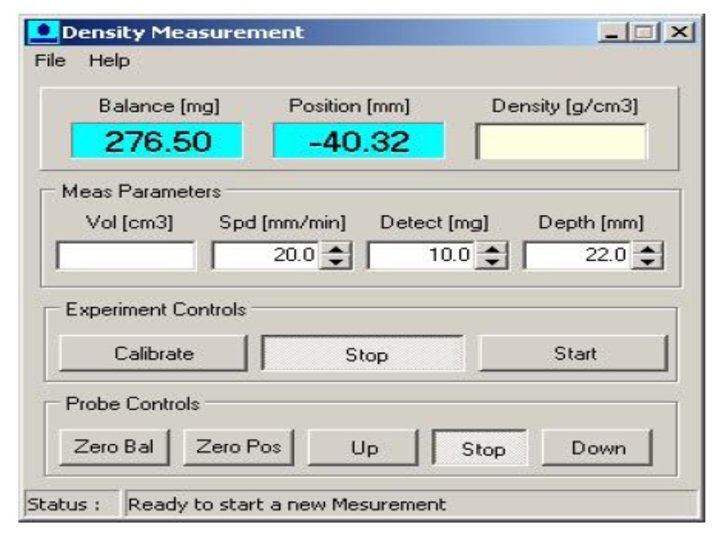Screen dimensions: 720x540
Task: Reset position using Zero Pos button
Action: pyautogui.click(x=238, y=447)
